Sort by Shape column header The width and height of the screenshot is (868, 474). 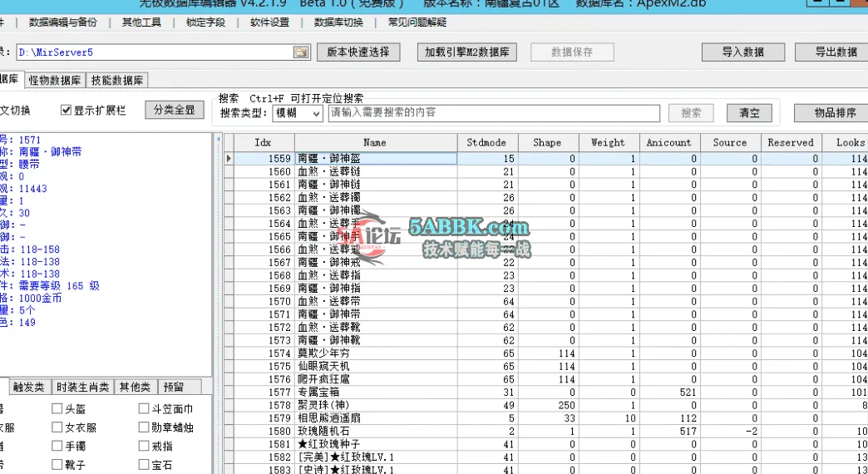pos(548,143)
